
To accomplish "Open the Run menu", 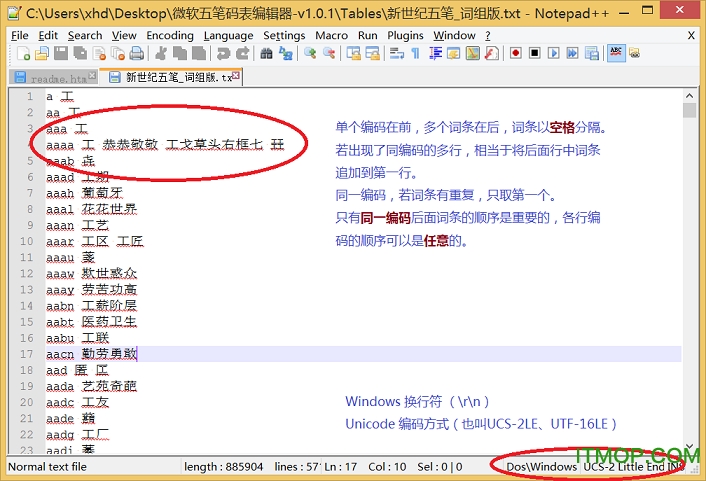I will 368,35.
